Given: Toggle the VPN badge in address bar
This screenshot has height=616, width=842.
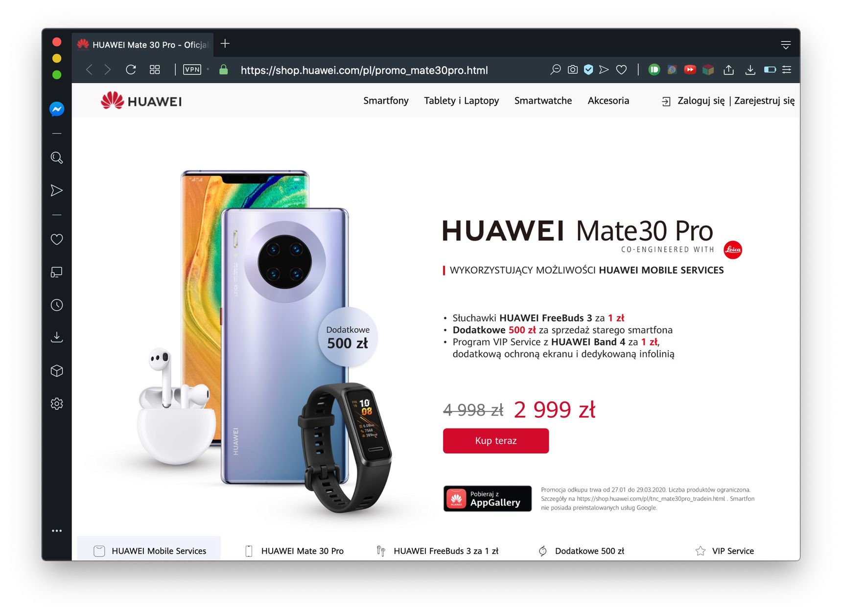Looking at the screenshot, I should tap(192, 69).
